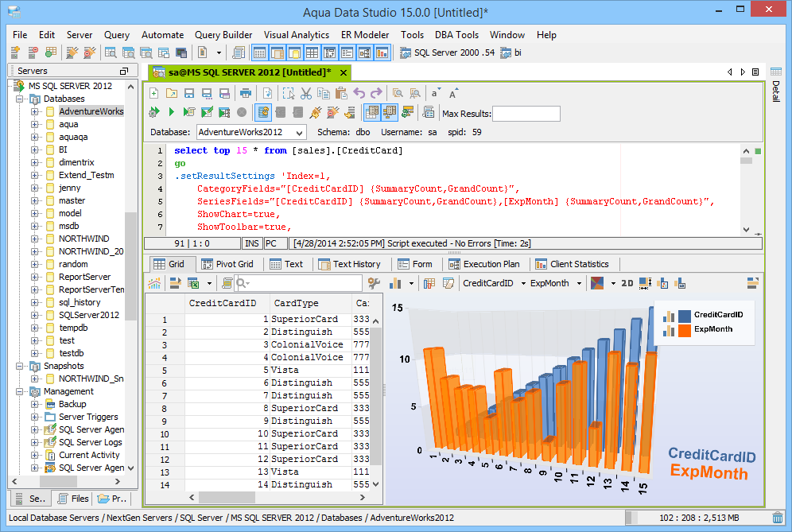
Task: Click the Redo arrow icon
Action: pyautogui.click(x=376, y=94)
